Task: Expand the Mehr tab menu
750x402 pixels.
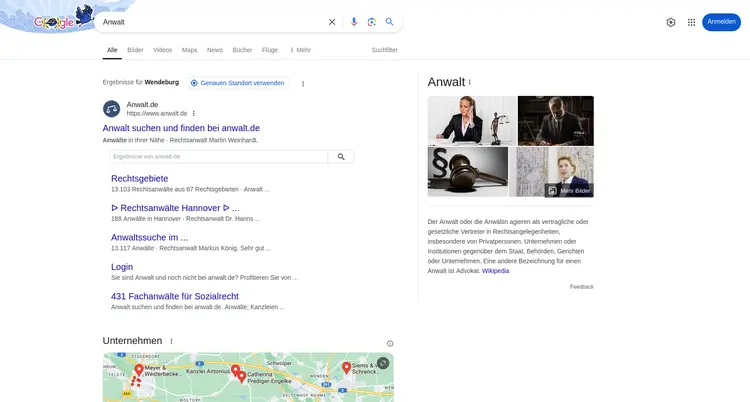Action: click(x=301, y=50)
